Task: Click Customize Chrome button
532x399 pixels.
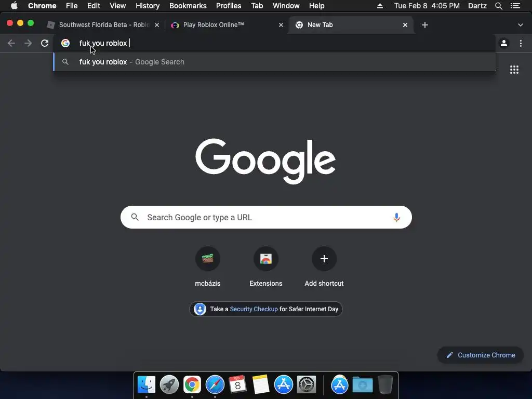Action: [x=481, y=355]
